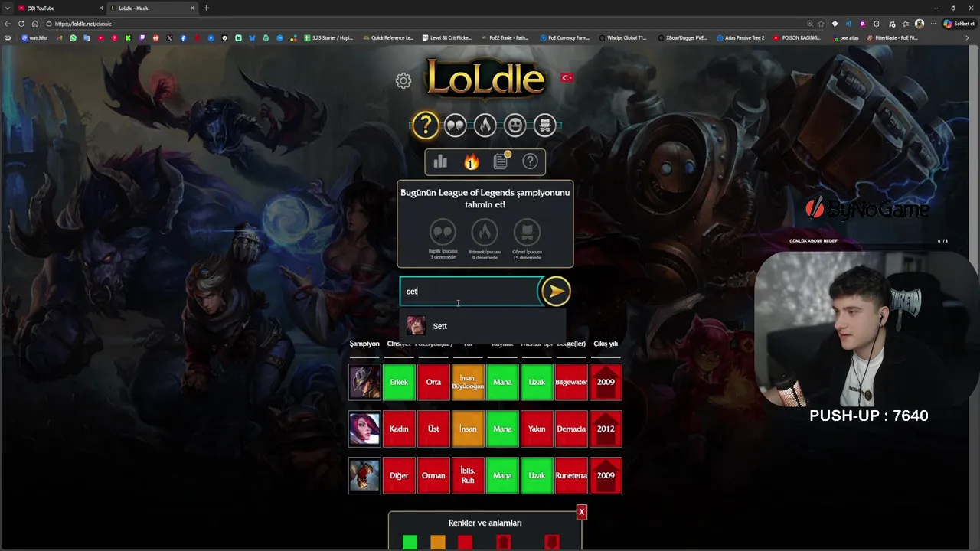The image size is (980, 551).
Task: Open the browser profile avatar
Action: coord(920,24)
